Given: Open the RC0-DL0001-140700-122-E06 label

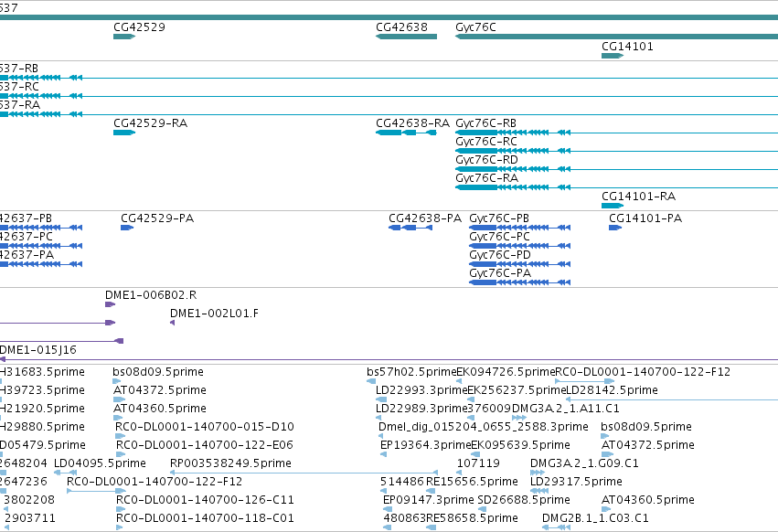Looking at the screenshot, I should (x=205, y=446).
